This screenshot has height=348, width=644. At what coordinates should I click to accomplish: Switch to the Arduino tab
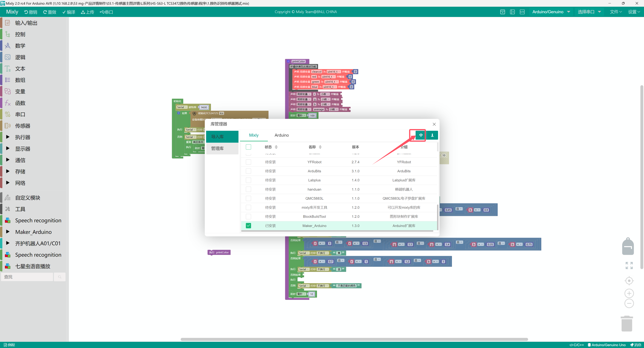282,135
